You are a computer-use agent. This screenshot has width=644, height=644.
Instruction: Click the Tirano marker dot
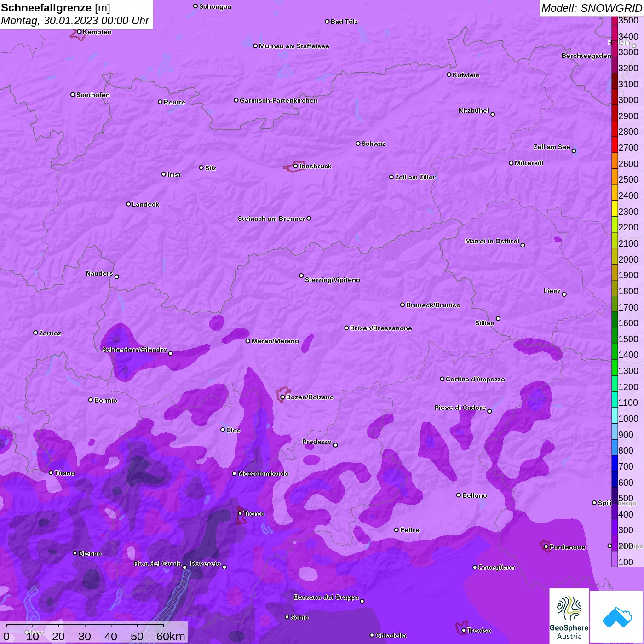tap(51, 472)
